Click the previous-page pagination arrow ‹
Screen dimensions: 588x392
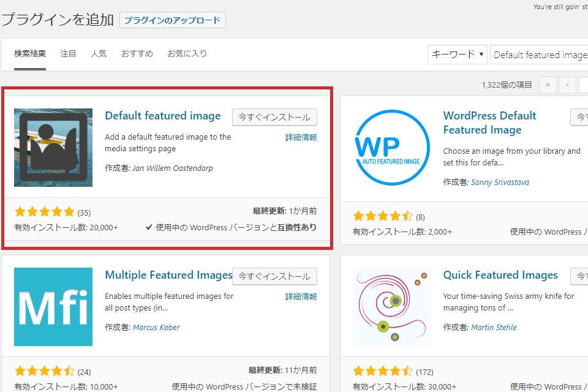point(568,85)
